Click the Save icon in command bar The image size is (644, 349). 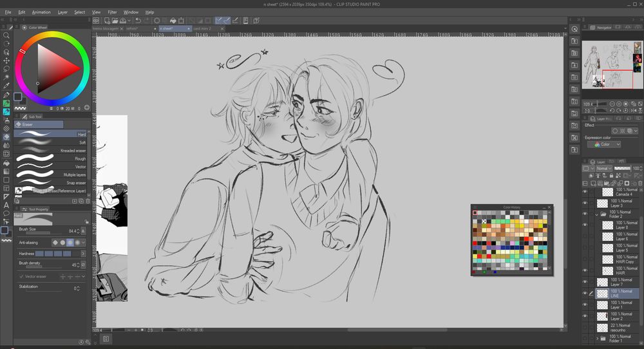point(122,21)
